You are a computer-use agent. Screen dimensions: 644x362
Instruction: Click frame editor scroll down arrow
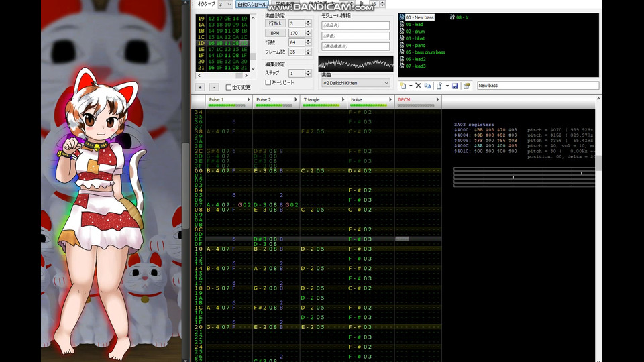pyautogui.click(x=253, y=68)
